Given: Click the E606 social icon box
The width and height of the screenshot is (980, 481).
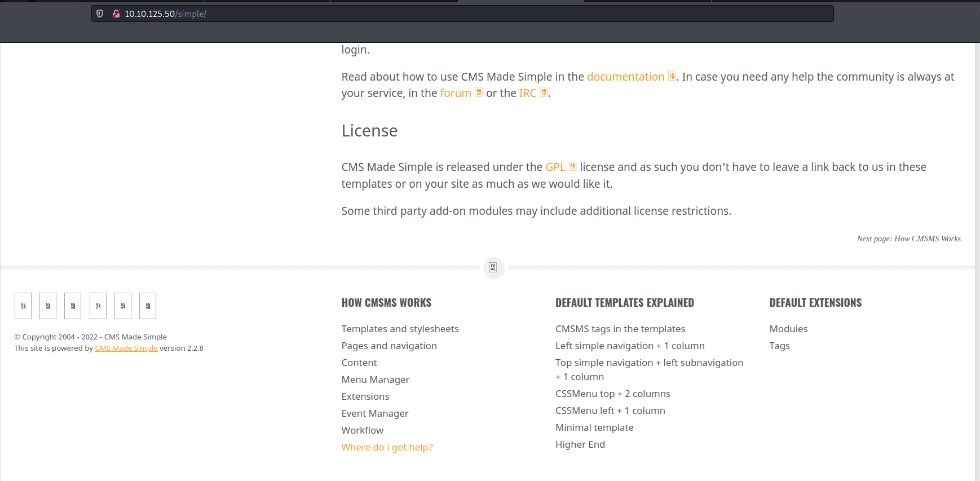Looking at the screenshot, I should pos(148,306).
